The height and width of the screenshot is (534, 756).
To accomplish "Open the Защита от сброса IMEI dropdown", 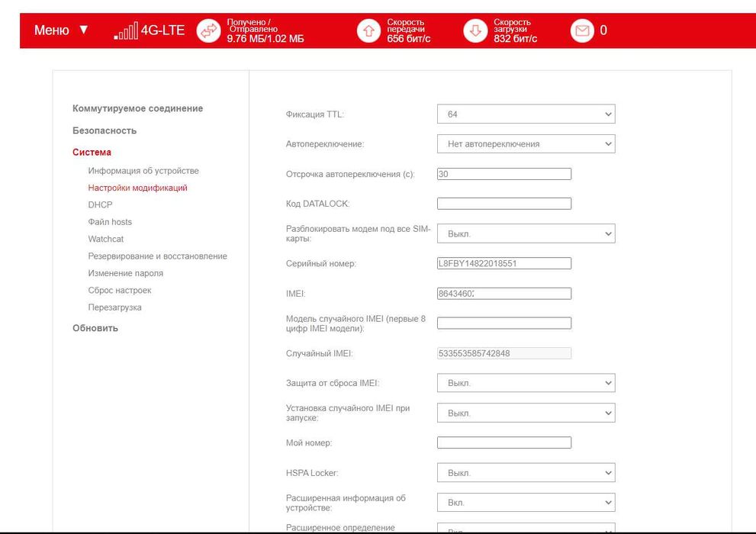I will (526, 383).
